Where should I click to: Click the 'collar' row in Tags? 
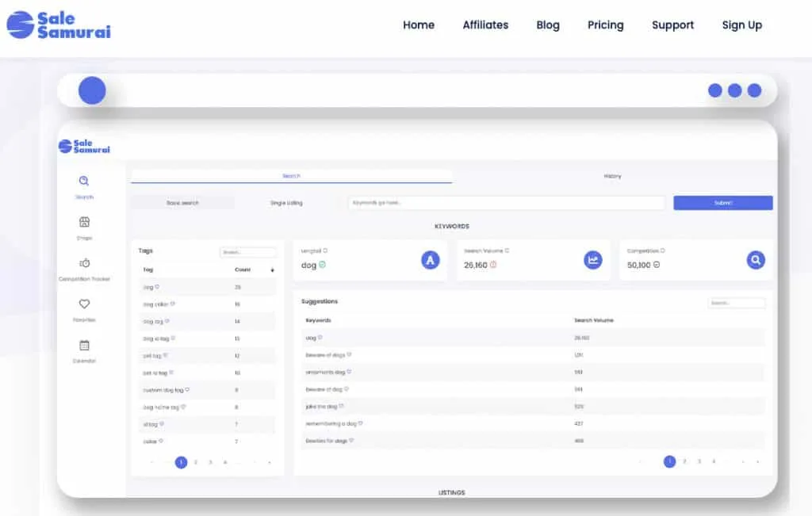[x=207, y=441]
